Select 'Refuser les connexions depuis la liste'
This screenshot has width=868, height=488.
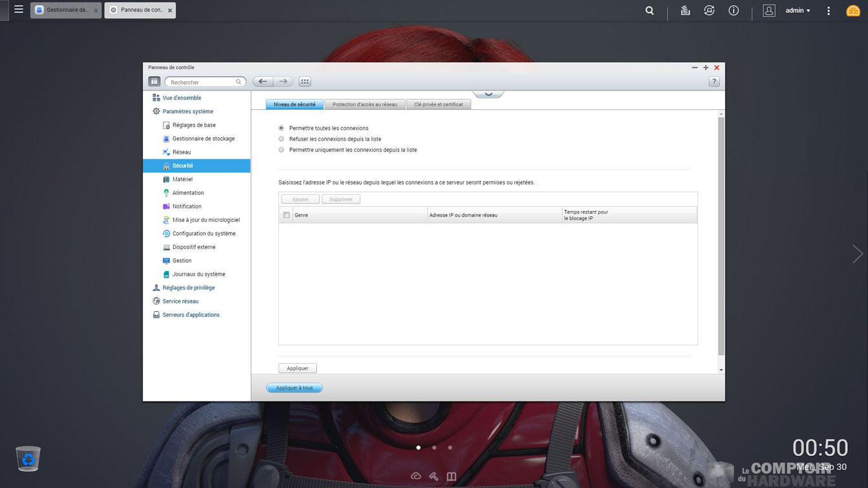[x=281, y=139]
